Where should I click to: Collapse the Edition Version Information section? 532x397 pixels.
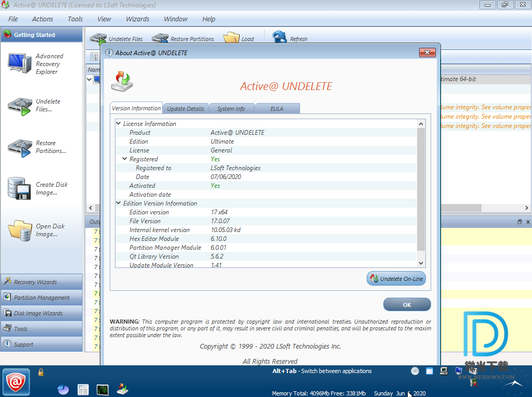pyautogui.click(x=119, y=203)
